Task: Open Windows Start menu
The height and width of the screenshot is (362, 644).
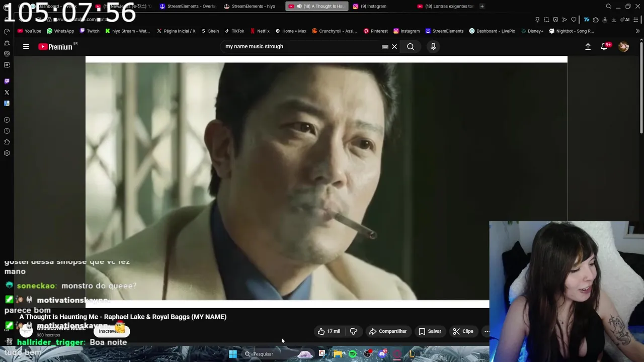Action: pos(232,354)
